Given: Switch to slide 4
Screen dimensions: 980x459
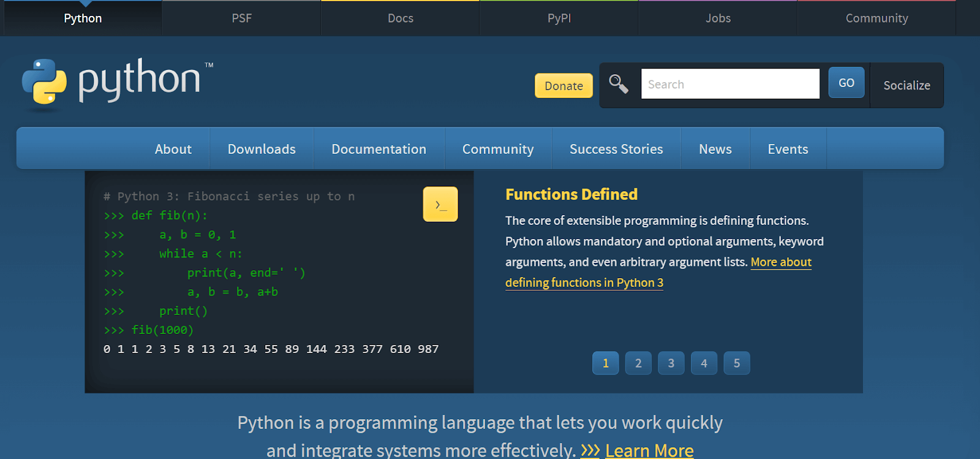Looking at the screenshot, I should coord(704,363).
